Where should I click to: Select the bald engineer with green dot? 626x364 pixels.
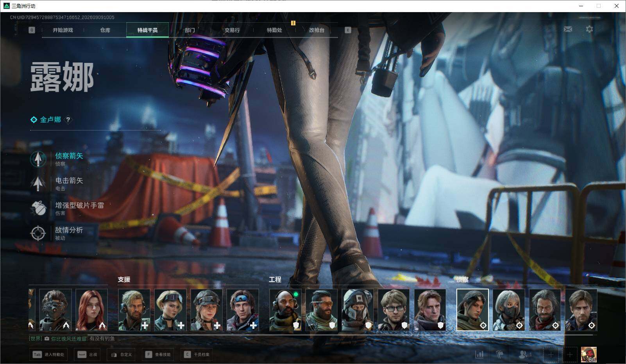point(285,310)
